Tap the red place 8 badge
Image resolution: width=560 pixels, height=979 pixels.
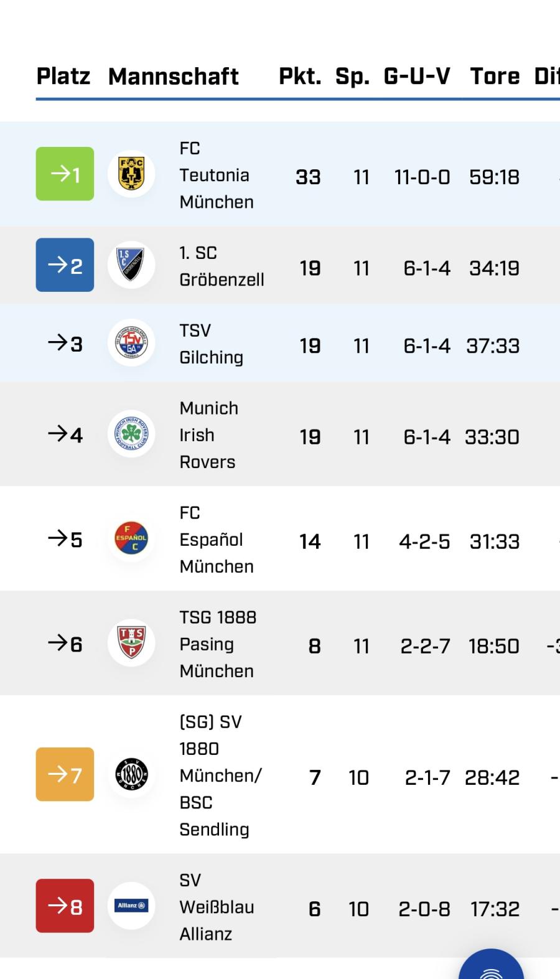[65, 906]
